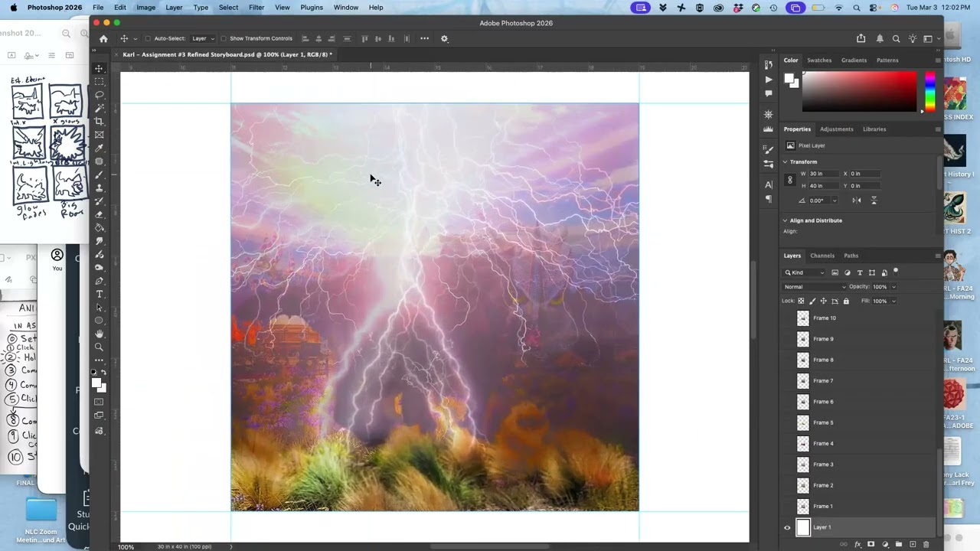Switch to the Adjustments tab
980x551 pixels.
click(x=836, y=129)
